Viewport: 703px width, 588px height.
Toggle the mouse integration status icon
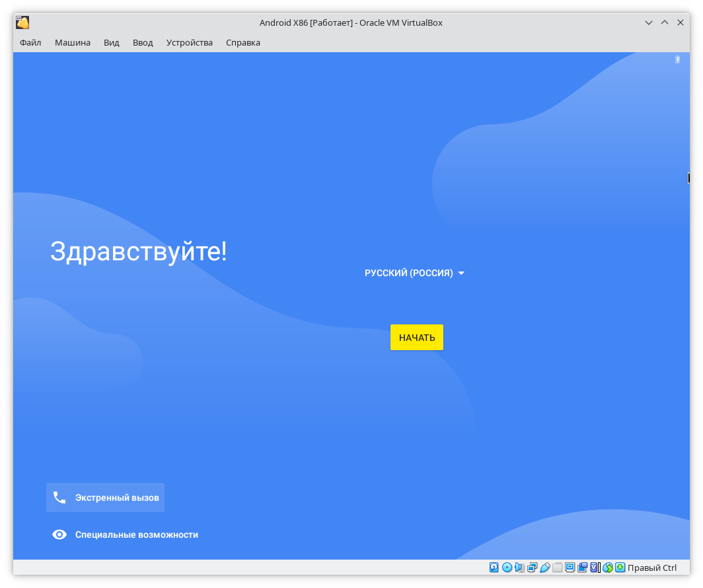pos(607,568)
